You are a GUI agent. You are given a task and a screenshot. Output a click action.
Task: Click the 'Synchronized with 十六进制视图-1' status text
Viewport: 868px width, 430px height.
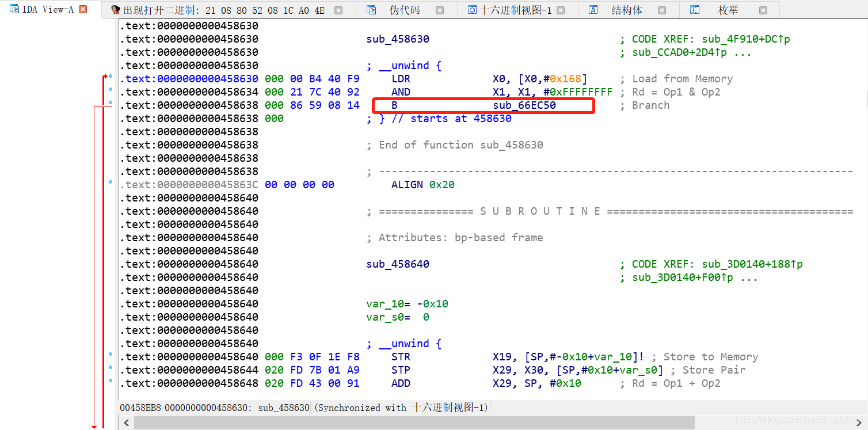[x=402, y=408]
